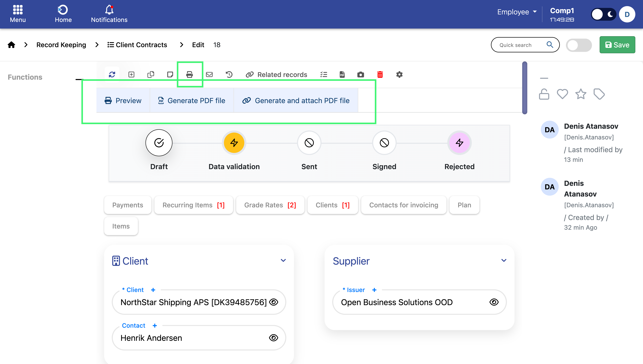Screen dimensions: 643x364
Task: Open Related records
Action: click(276, 75)
